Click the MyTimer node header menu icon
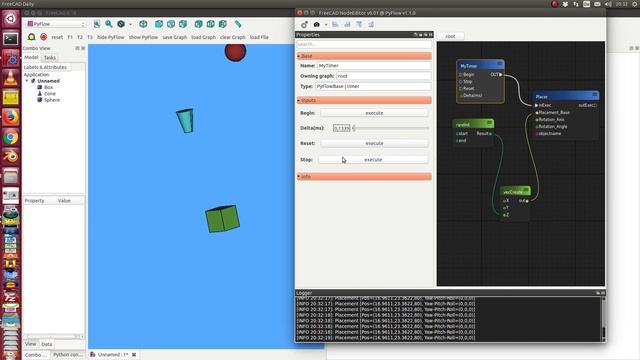This screenshot has width=640, height=360. pyautogui.click(x=500, y=64)
